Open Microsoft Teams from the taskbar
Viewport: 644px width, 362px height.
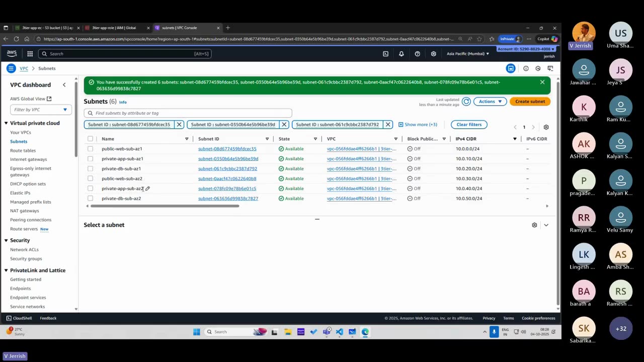[327, 332]
